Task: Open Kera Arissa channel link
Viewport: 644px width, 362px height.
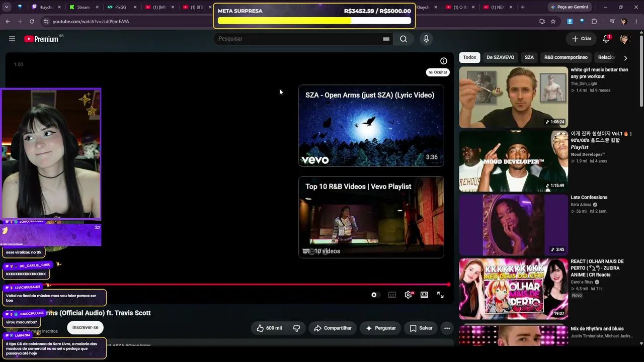Action: [581, 205]
